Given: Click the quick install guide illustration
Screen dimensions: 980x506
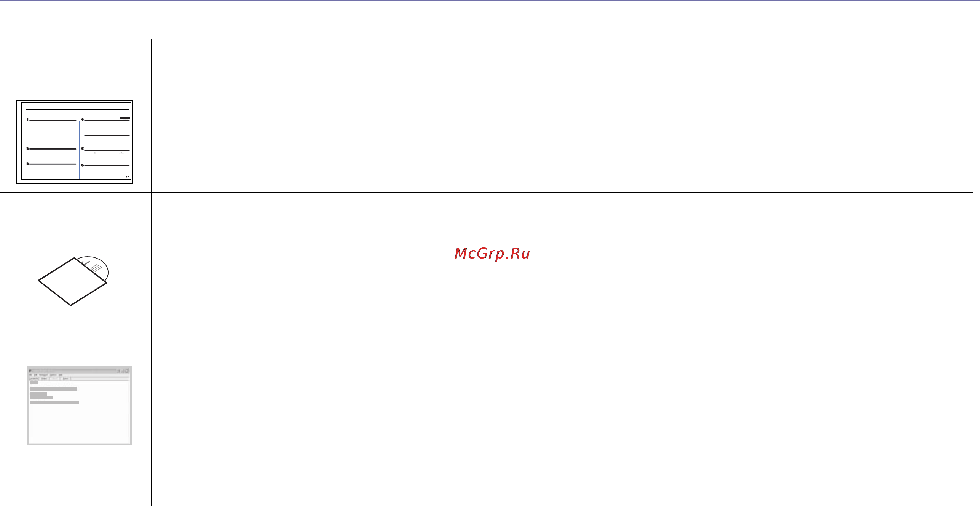Looking at the screenshot, I should (75, 142).
